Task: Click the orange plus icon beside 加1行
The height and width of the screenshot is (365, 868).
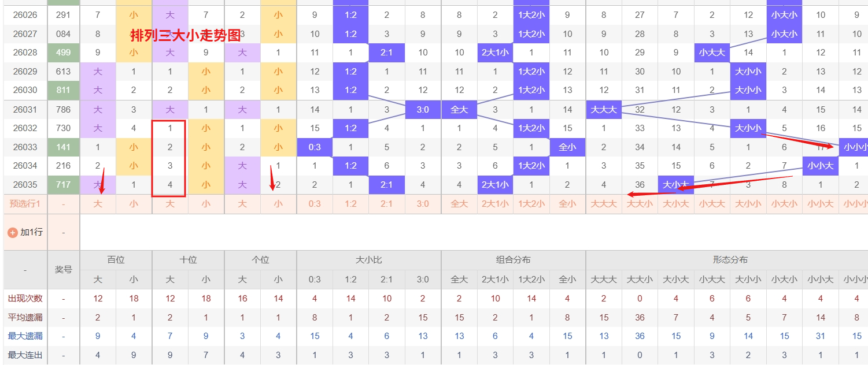Action: 12,232
